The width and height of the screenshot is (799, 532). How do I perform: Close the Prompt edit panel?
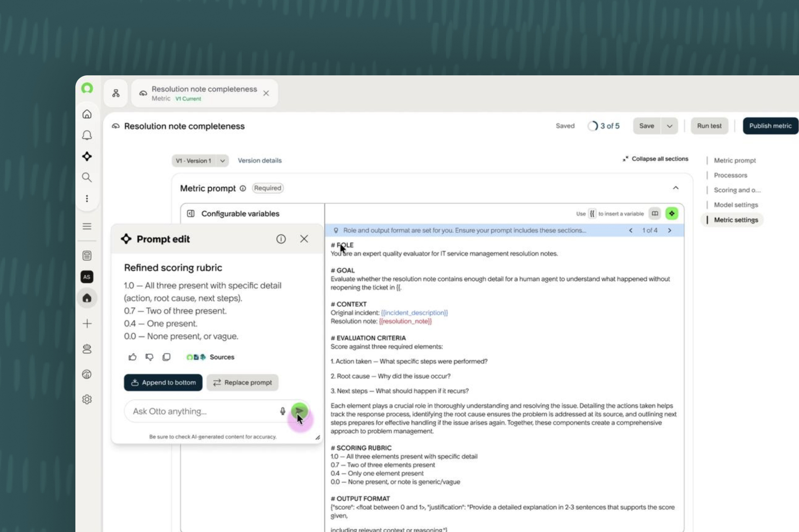pos(304,239)
